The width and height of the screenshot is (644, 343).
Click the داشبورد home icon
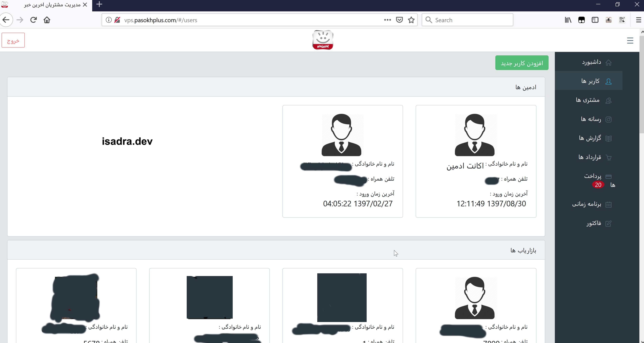pyautogui.click(x=608, y=63)
